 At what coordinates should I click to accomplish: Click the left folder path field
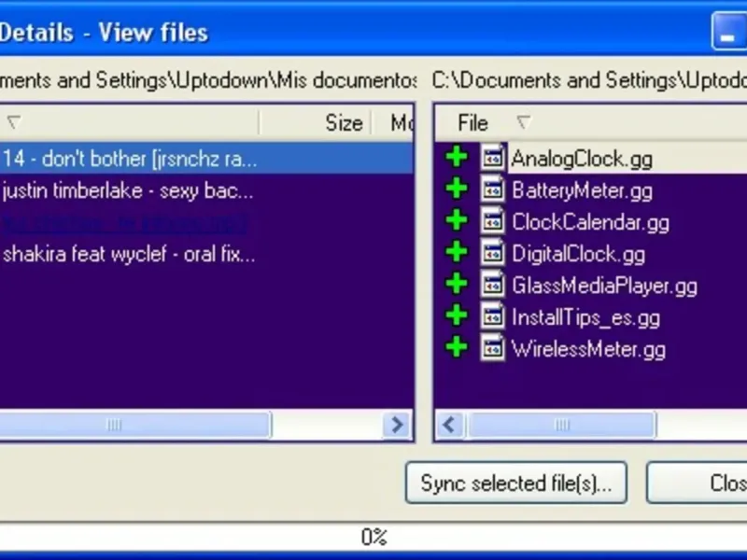click(207, 80)
